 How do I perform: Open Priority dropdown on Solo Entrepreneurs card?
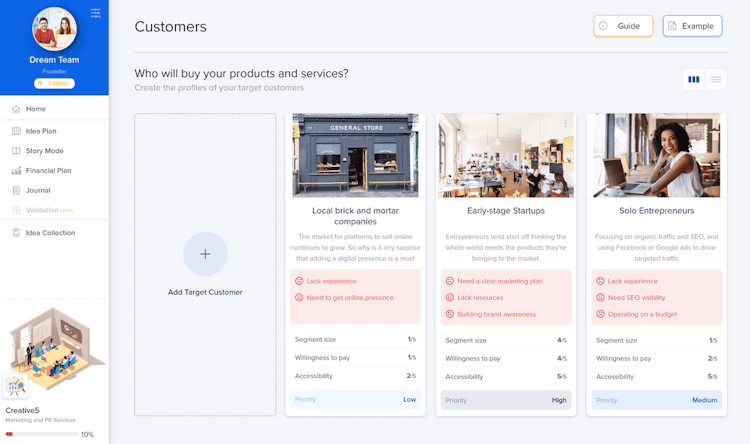[x=656, y=400]
